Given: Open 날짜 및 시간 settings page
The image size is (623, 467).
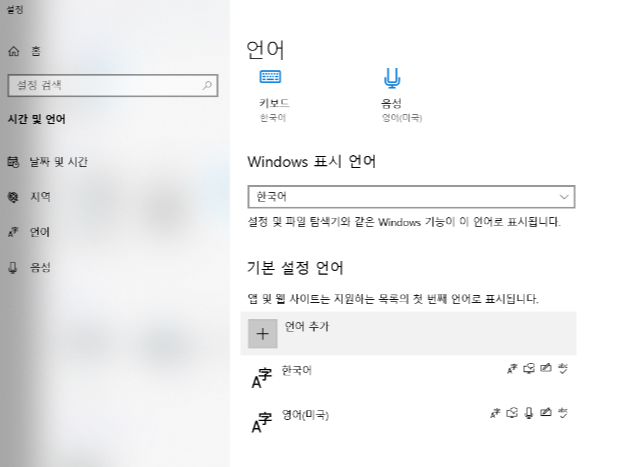Looking at the screenshot, I should click(48, 162).
